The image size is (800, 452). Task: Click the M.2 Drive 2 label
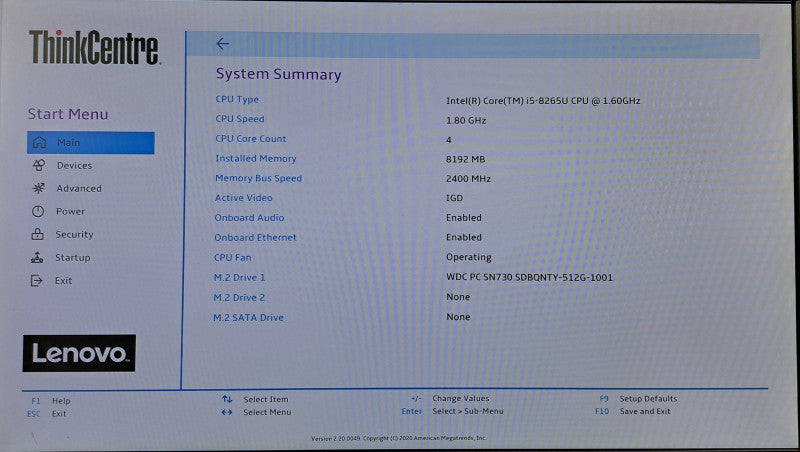coord(239,297)
